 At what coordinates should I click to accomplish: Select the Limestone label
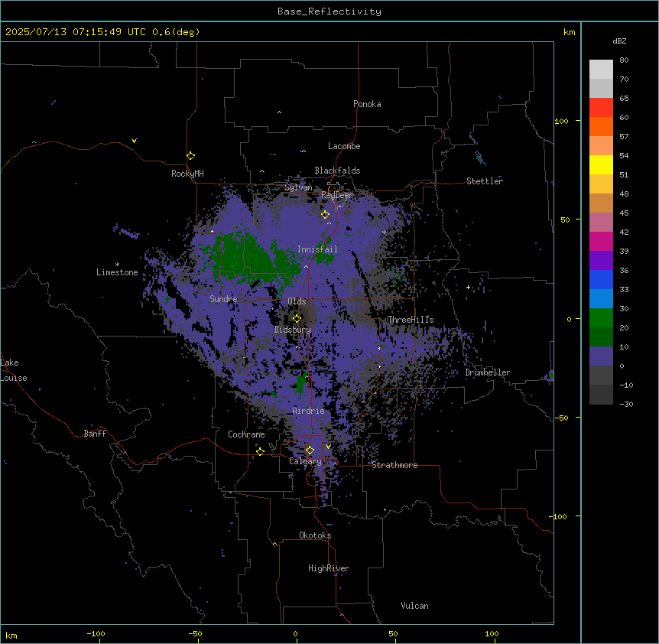coord(117,272)
